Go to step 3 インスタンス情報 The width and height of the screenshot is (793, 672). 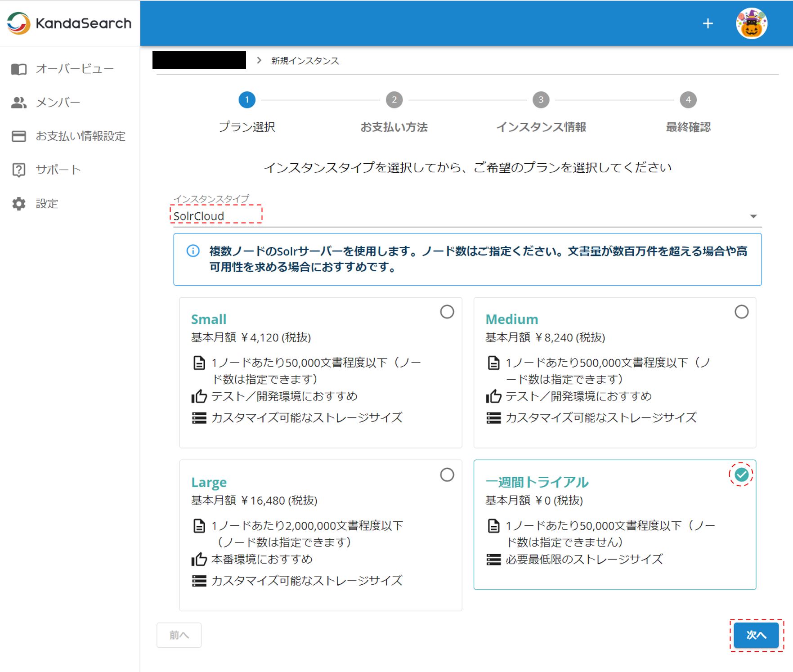click(x=541, y=112)
